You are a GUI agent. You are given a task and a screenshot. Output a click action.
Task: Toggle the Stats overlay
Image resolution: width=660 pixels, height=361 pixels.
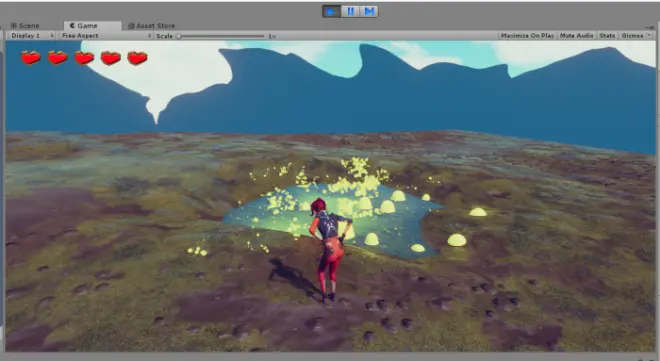[607, 36]
